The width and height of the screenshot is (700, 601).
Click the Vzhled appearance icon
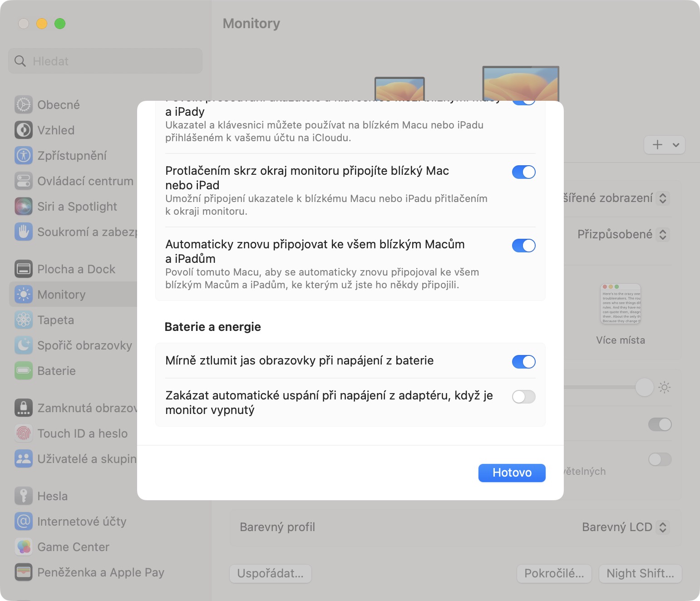(x=24, y=130)
